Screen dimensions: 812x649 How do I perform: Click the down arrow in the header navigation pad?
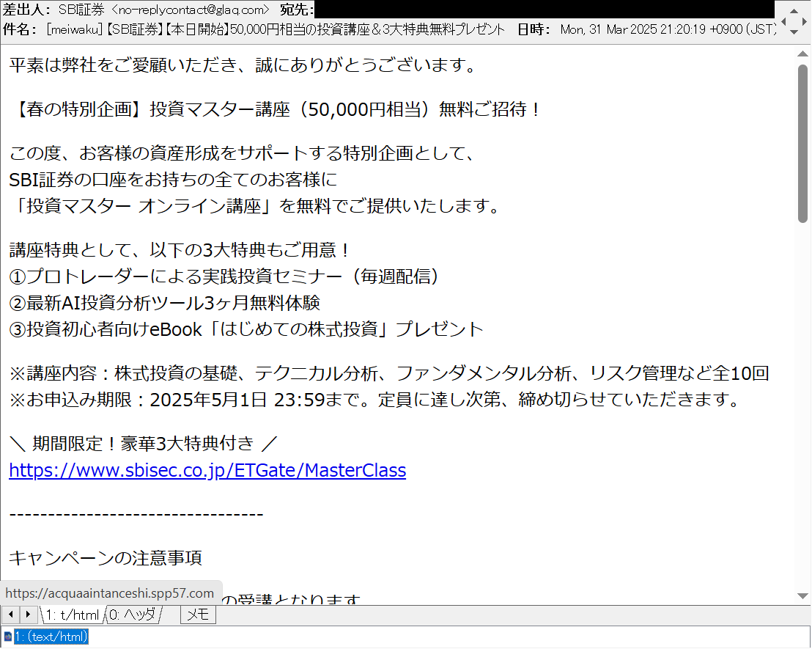coord(794,32)
